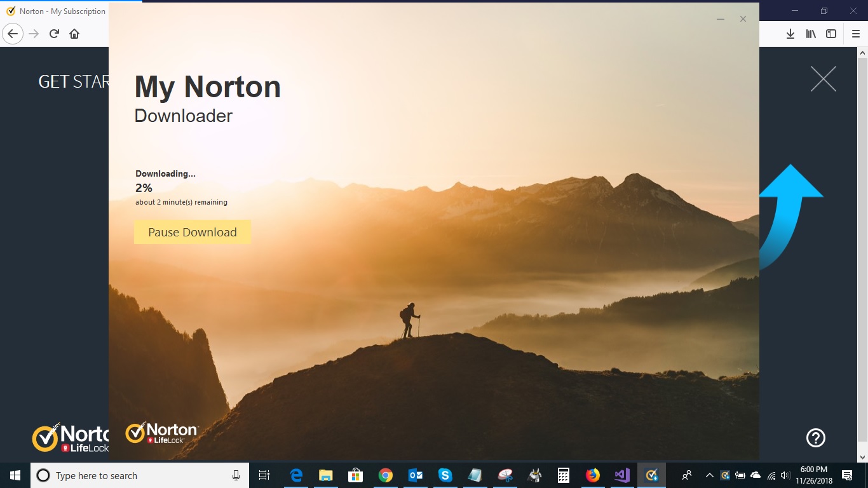Click Norton LifeLock logo in downloader
868x488 pixels.
pos(162,433)
